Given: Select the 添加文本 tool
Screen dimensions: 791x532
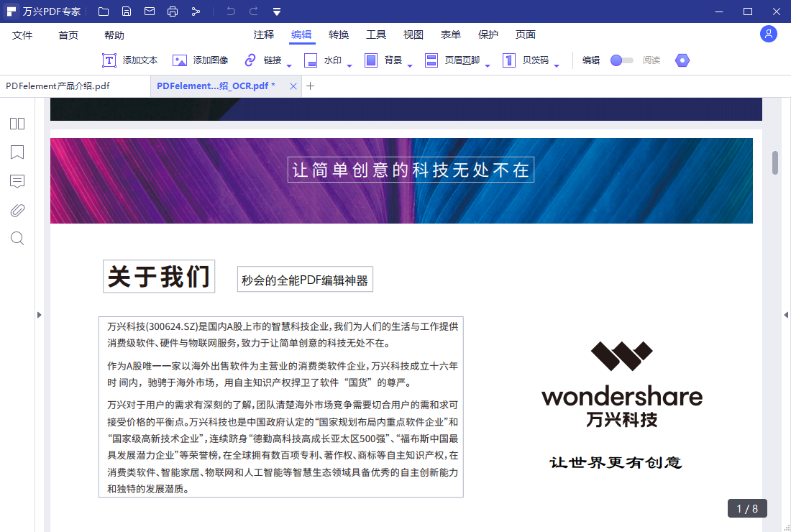Looking at the screenshot, I should pos(129,60).
